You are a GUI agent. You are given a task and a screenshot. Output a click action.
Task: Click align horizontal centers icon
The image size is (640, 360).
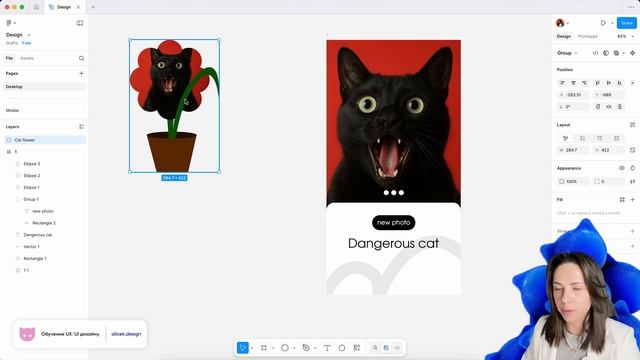pos(573,83)
